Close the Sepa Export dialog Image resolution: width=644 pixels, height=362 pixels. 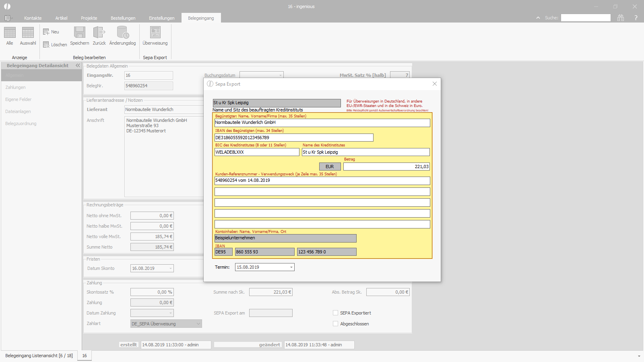(434, 84)
